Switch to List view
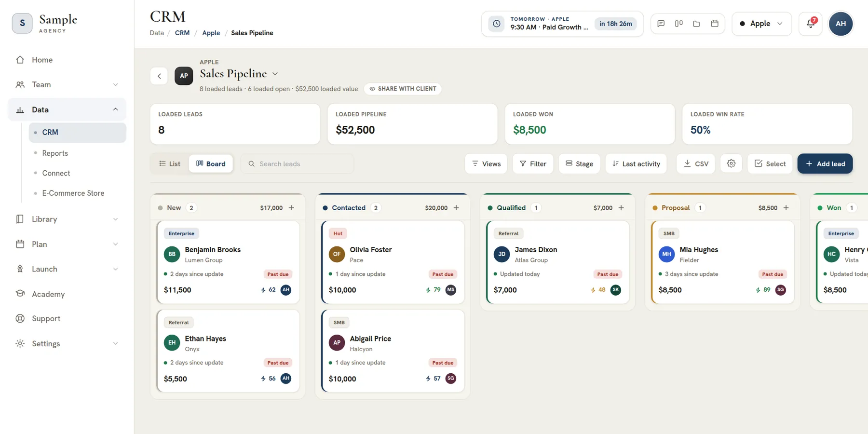The width and height of the screenshot is (868, 434). (x=170, y=164)
